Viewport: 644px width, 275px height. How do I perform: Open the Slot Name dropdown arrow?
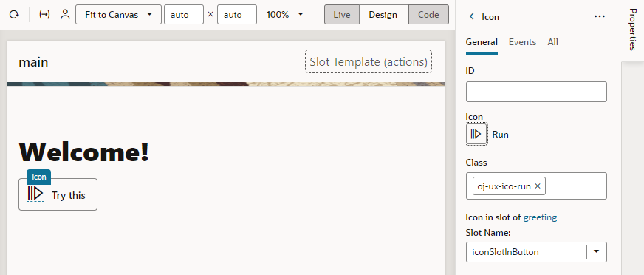(596, 252)
